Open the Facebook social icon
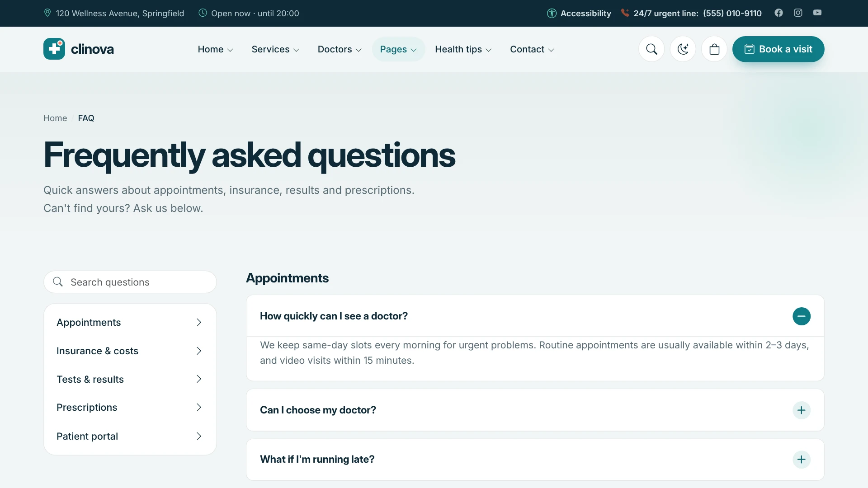This screenshot has height=488, width=868. [778, 13]
